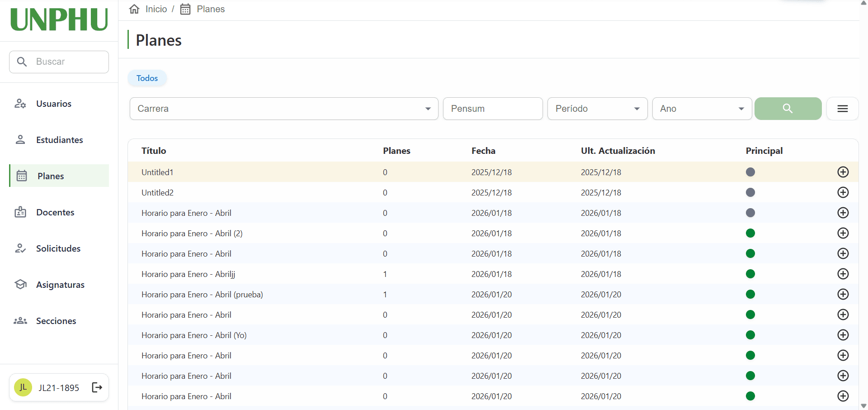
Task: Click the calendar icon in breadcrumb
Action: [x=185, y=9]
